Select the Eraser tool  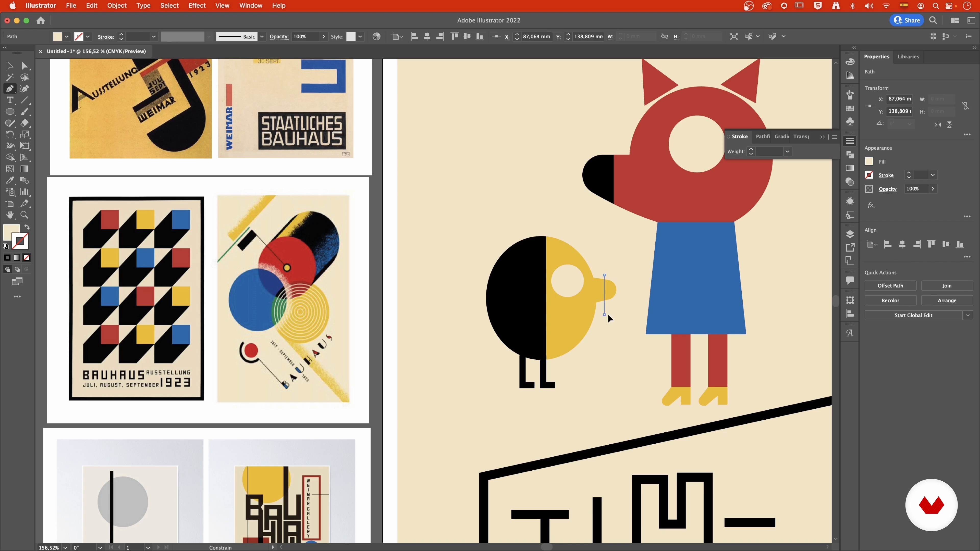25,123
